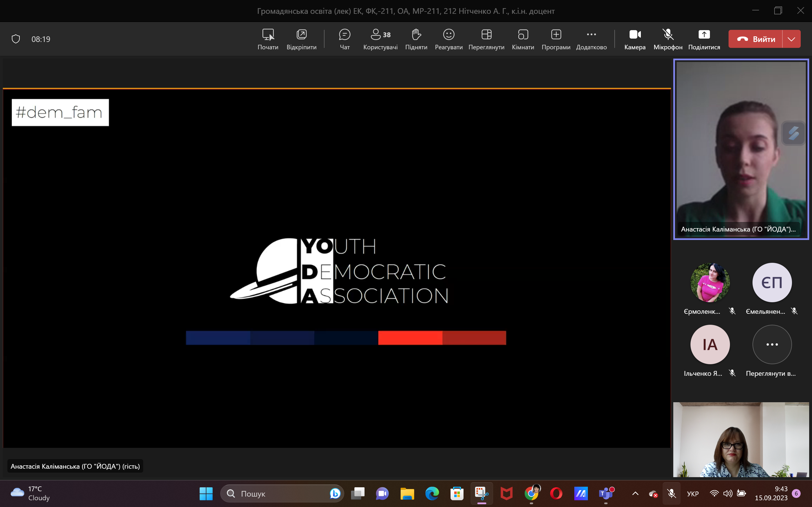Viewport: 812px width, 507px height.
Task: Expand the hidden system tray icons chevron
Action: tap(635, 493)
